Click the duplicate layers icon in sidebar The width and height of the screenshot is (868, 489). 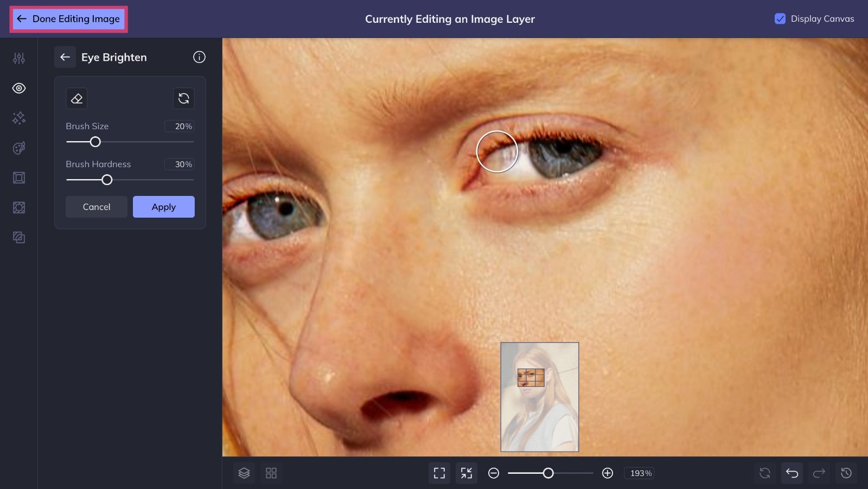tap(19, 237)
